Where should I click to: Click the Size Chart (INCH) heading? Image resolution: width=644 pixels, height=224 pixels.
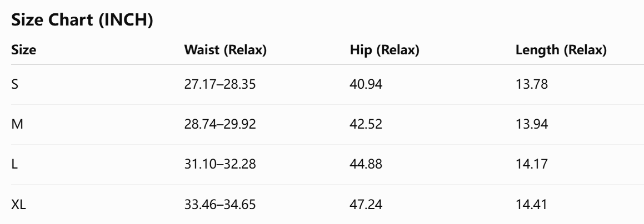point(82,19)
